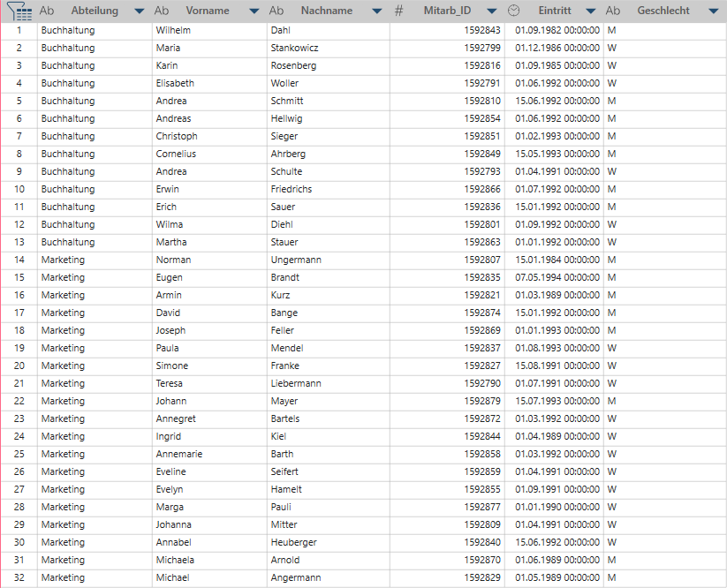Open the table filter icon in header corner

point(19,11)
